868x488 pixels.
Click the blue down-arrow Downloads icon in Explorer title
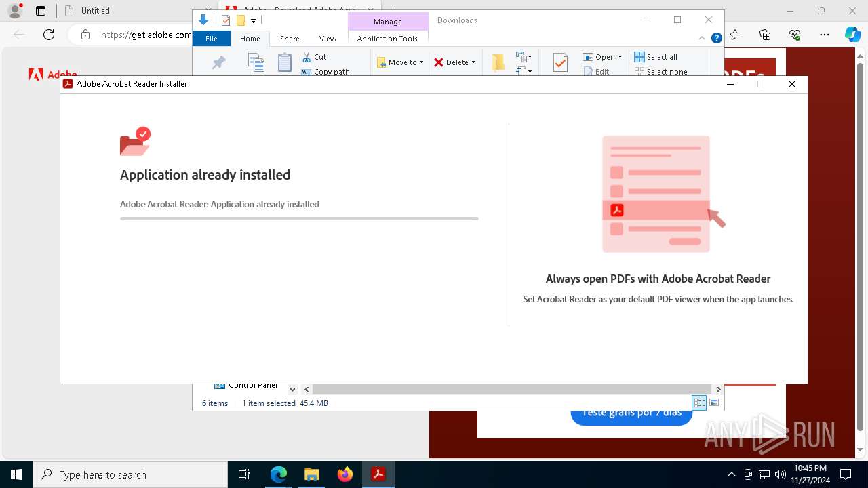pos(203,20)
